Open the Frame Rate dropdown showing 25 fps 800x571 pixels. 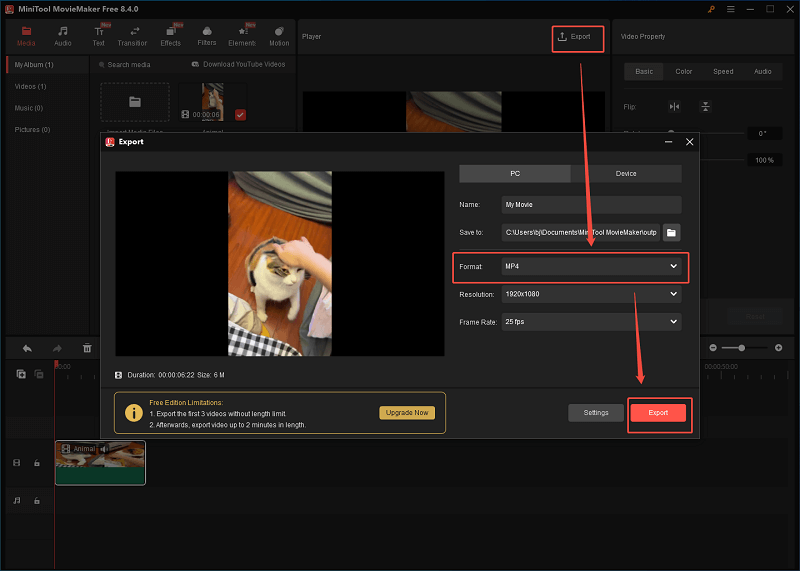pos(591,322)
